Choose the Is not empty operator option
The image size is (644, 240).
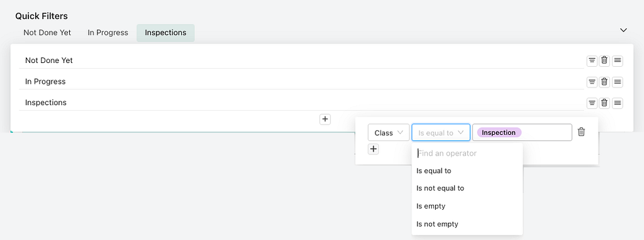467,224
